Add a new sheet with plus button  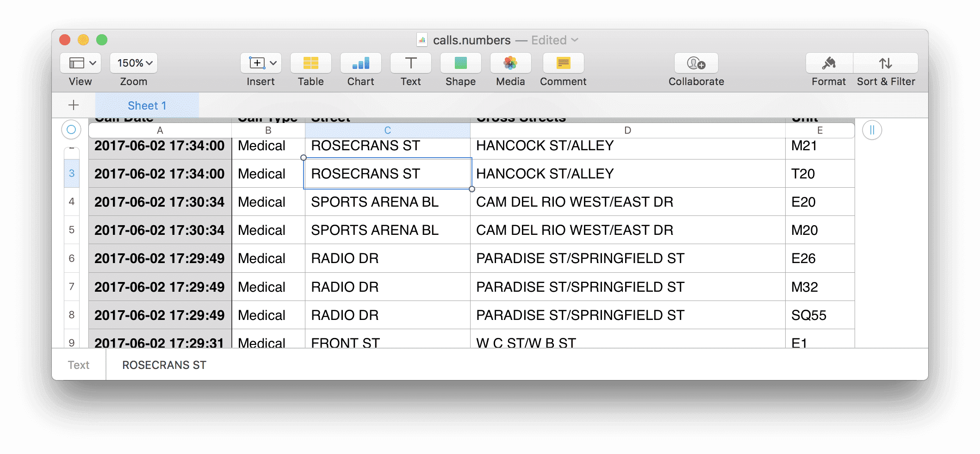[x=74, y=105]
